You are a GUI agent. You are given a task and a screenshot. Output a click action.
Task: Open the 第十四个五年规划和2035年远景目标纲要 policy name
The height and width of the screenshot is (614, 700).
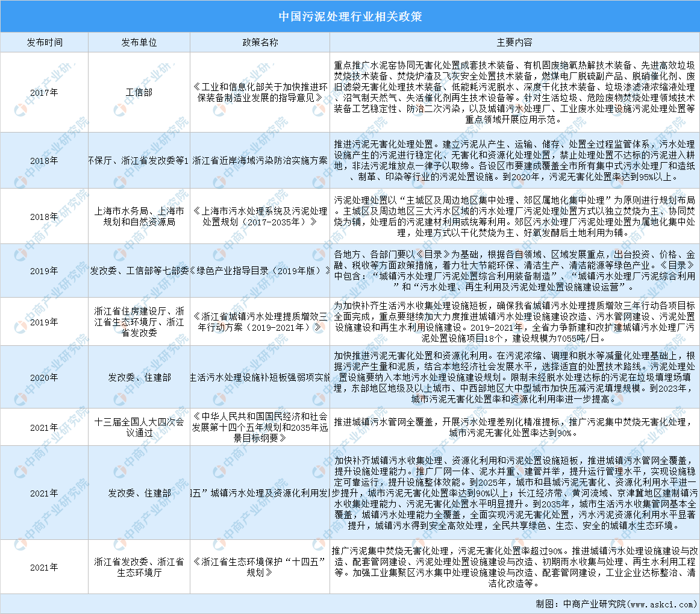[260, 427]
